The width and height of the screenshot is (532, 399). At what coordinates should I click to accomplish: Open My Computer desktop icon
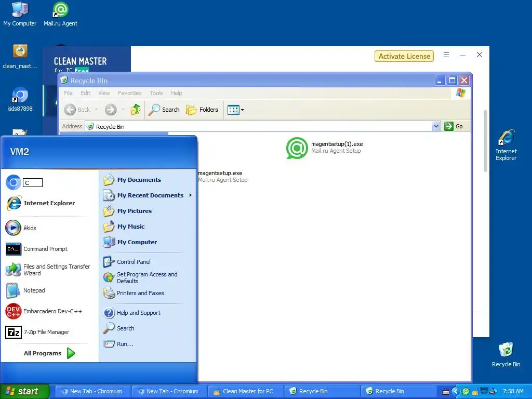[20, 14]
